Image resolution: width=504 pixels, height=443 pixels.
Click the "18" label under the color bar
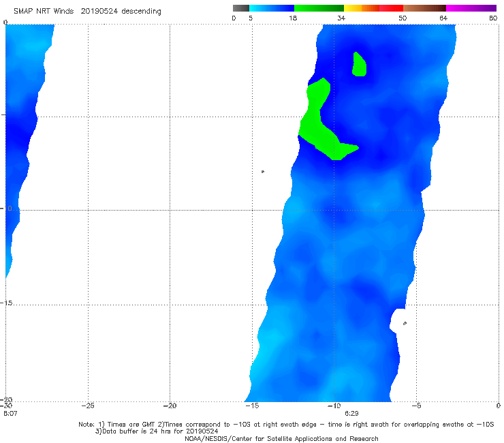click(x=292, y=18)
